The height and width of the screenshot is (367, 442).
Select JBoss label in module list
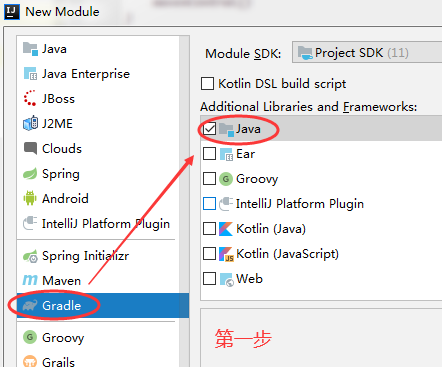pos(58,99)
